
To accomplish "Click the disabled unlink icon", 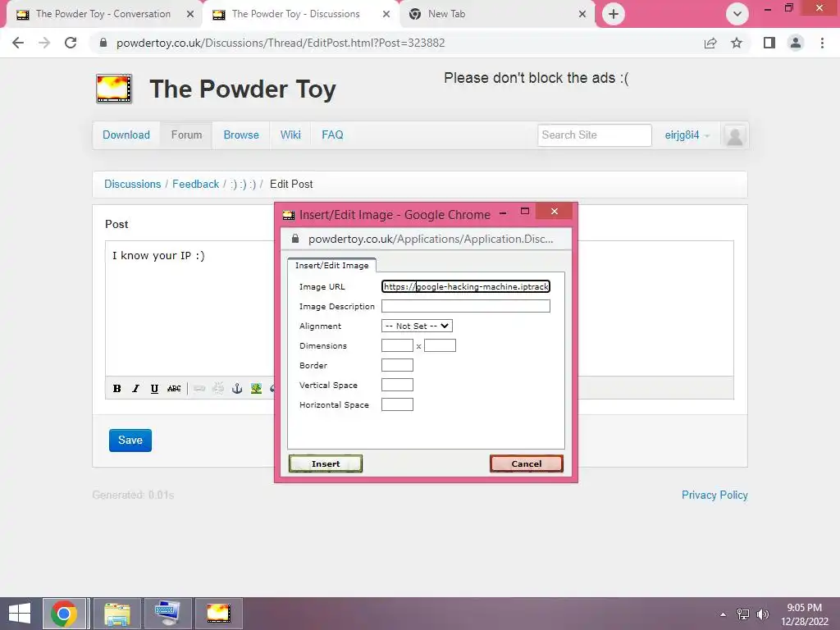I will tap(218, 388).
